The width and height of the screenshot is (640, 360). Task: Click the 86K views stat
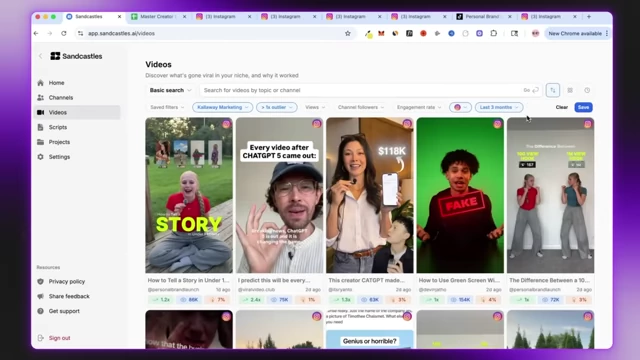point(189,300)
